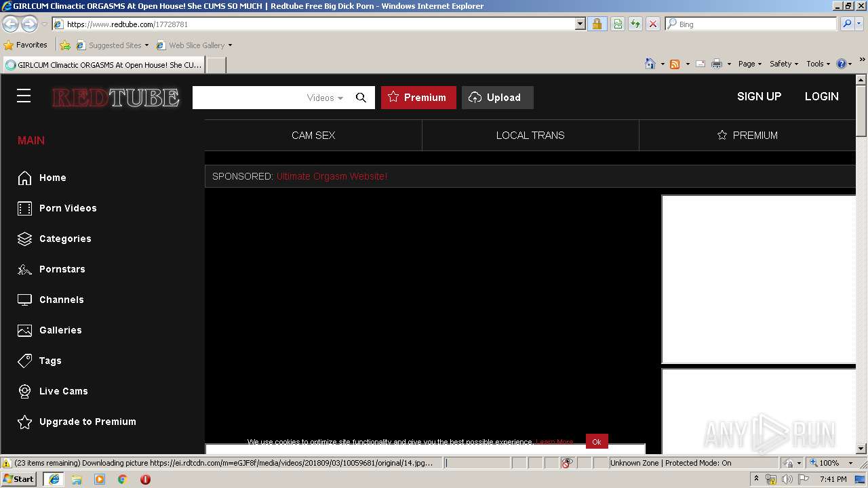Screen dimensions: 868x488
Task: Open Opera from the taskbar
Action: click(145, 479)
